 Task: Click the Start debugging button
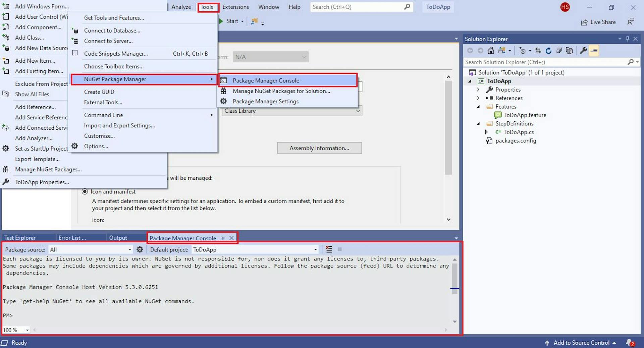click(230, 21)
